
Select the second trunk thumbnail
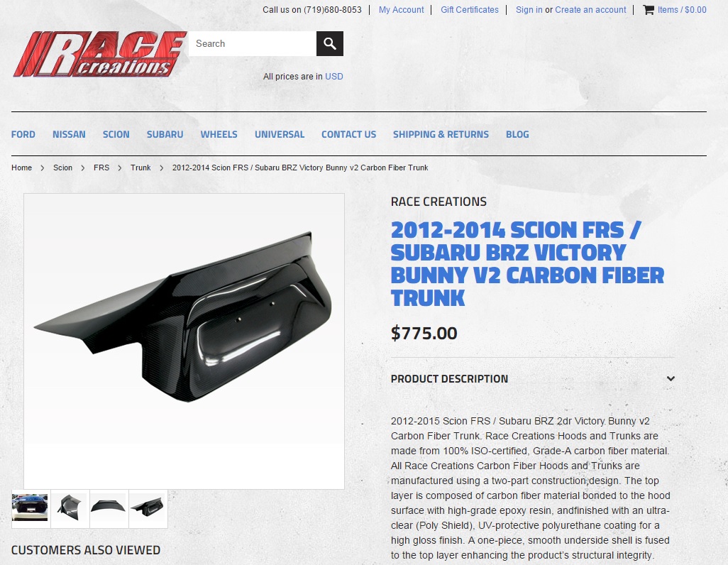pyautogui.click(x=70, y=508)
